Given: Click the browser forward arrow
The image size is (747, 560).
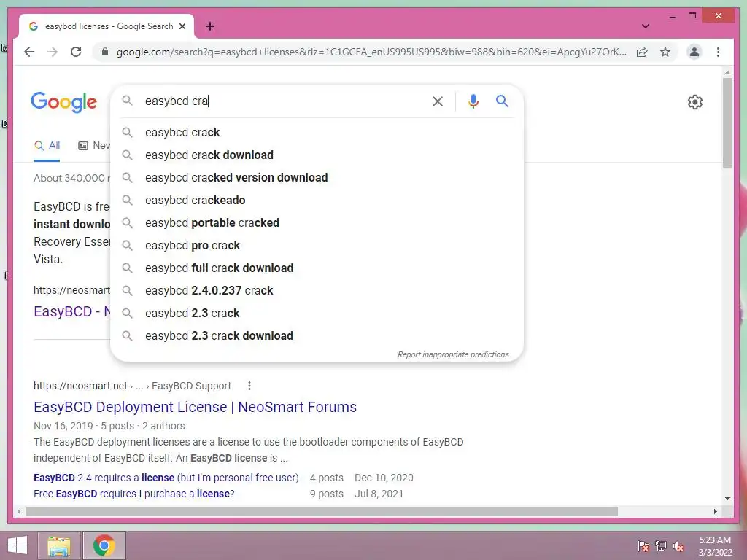Looking at the screenshot, I should [x=53, y=52].
